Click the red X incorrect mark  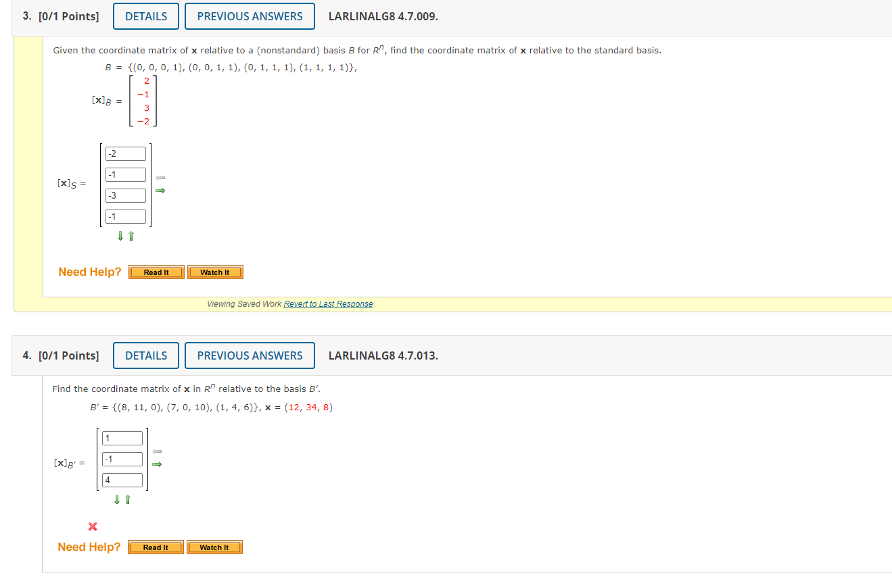[93, 526]
